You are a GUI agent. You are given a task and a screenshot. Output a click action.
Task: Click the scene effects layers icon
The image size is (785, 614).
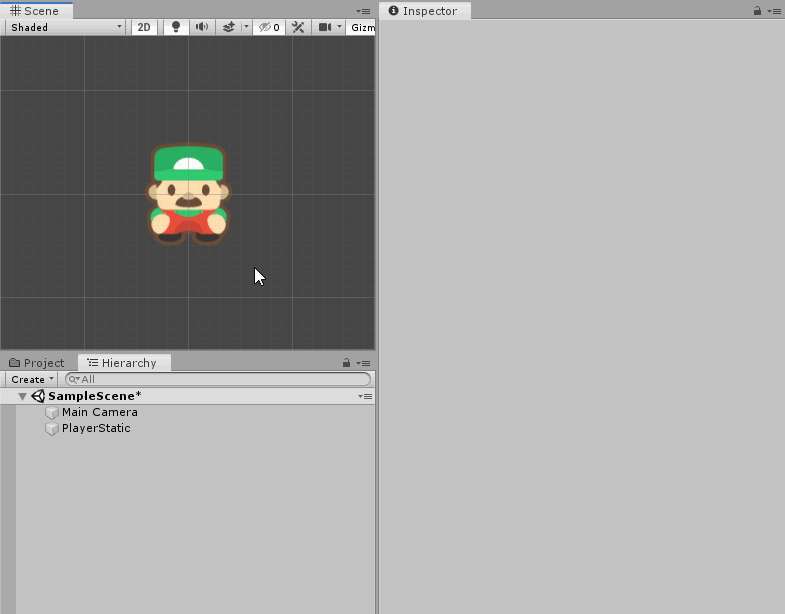point(229,27)
